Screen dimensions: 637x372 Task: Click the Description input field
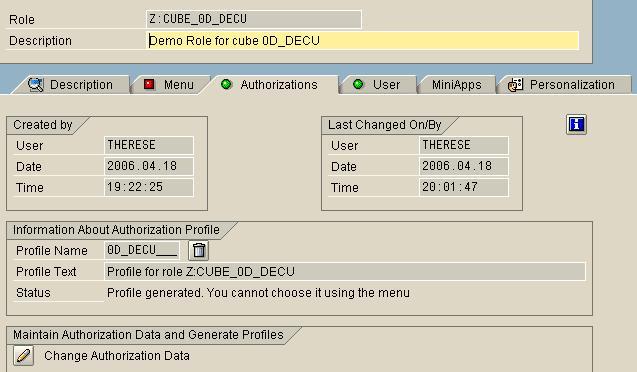point(362,41)
